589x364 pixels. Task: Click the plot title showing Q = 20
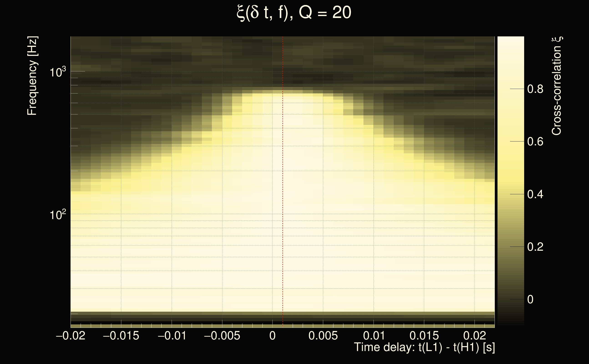[x=294, y=13]
